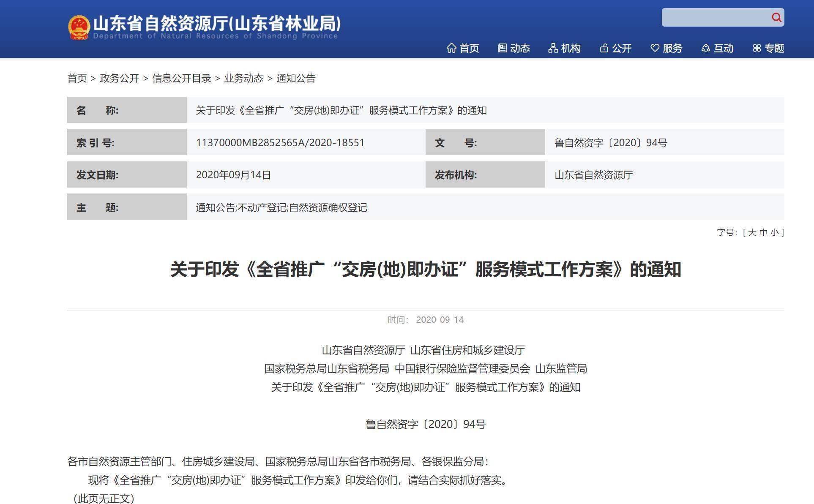814x504 pixels.
Task: Go to 首页 in the breadcrumb
Action: 77,78
